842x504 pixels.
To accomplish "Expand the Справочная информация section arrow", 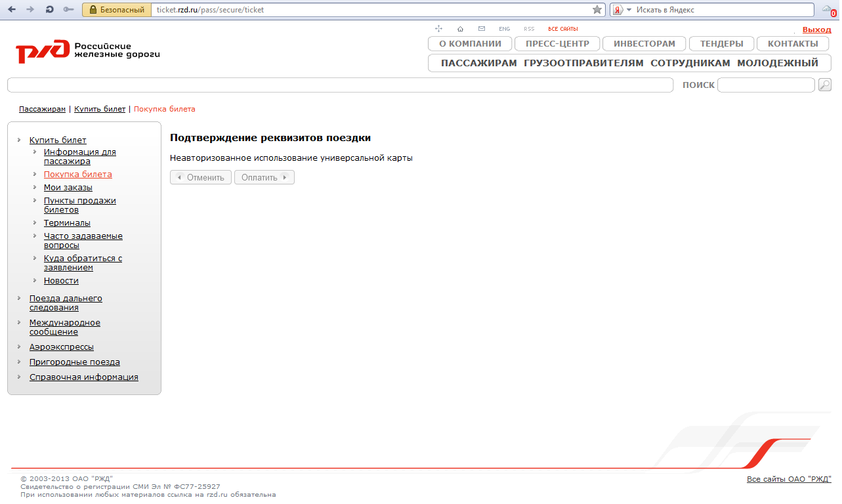I will 20,377.
